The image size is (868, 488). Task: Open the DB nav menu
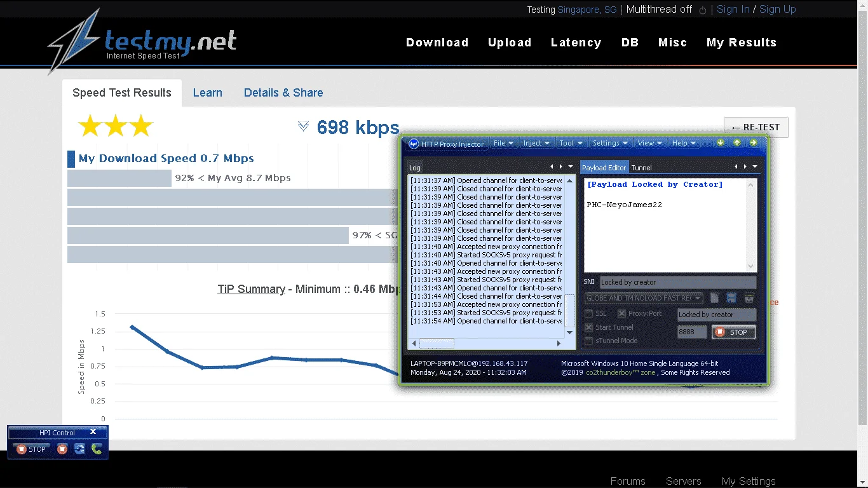click(x=630, y=43)
